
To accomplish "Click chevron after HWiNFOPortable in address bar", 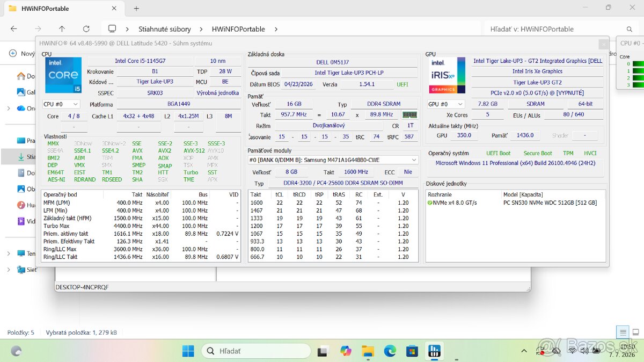I will (276, 29).
